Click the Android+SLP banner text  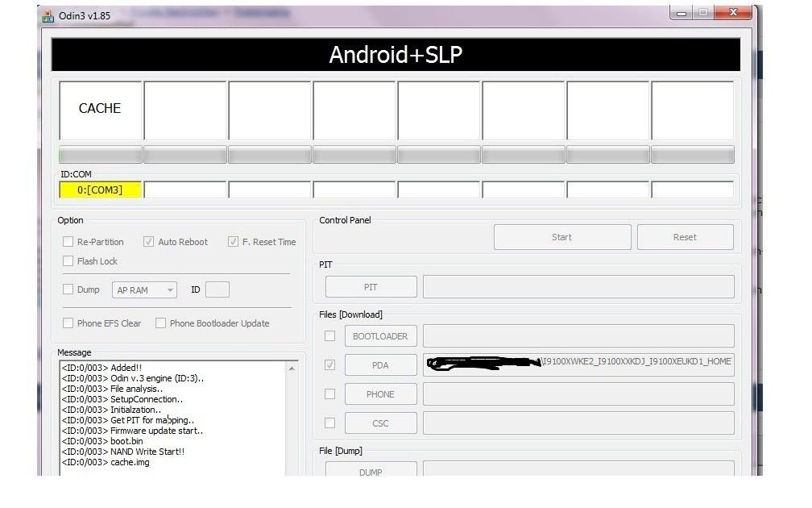396,55
